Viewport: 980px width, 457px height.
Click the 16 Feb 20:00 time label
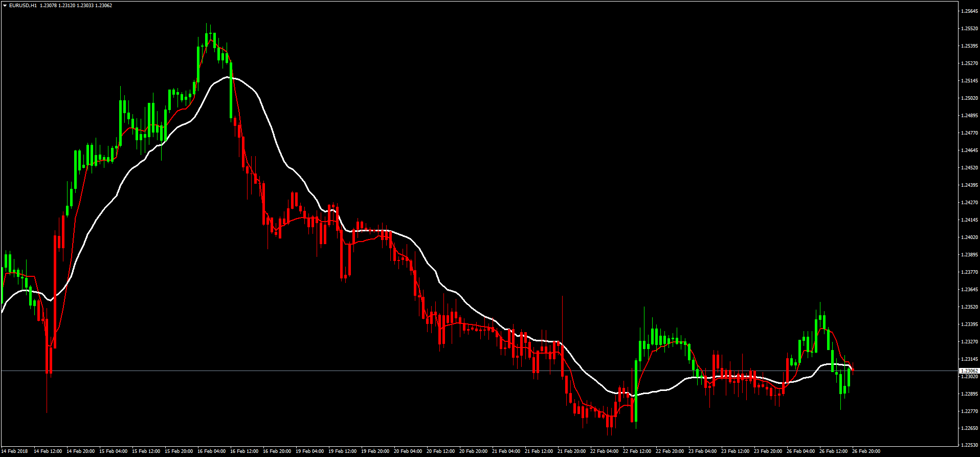point(277,451)
